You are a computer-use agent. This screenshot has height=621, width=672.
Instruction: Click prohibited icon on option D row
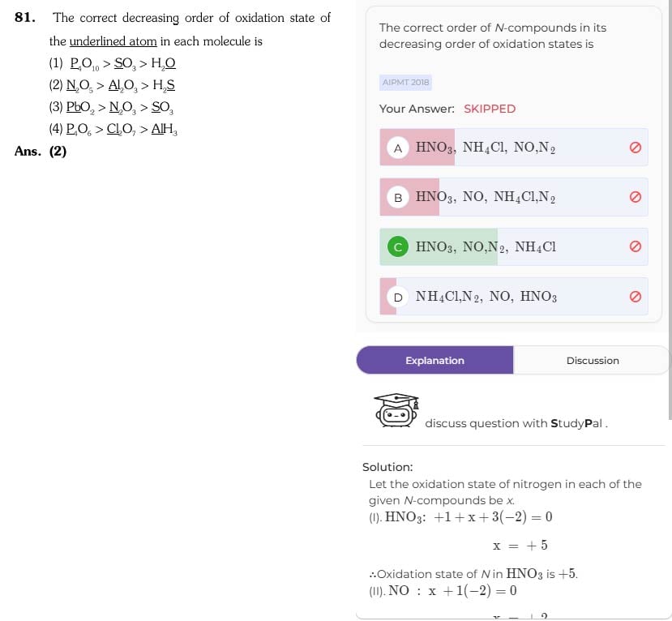[x=636, y=297]
